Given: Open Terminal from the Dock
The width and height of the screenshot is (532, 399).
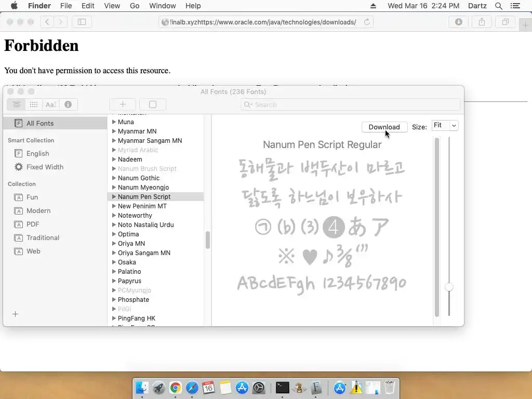Looking at the screenshot, I should point(282,388).
